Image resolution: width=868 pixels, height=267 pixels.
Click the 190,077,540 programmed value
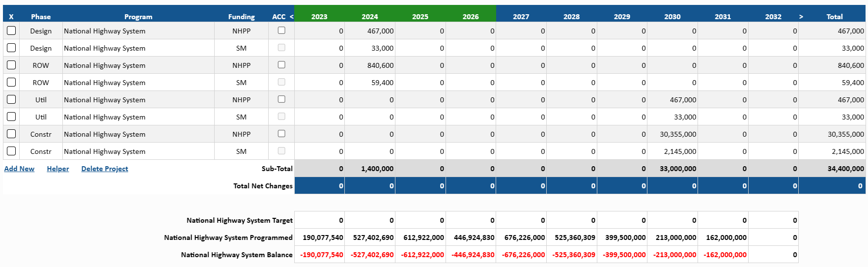323,237
